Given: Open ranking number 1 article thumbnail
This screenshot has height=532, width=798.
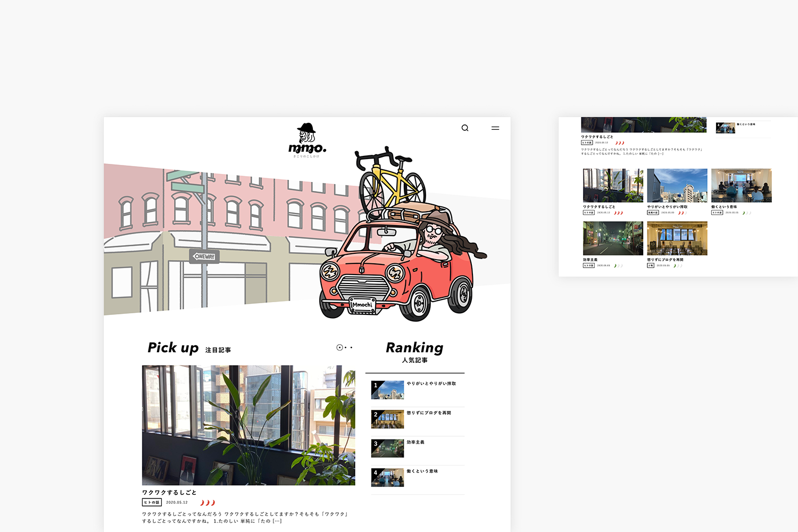Looking at the screenshot, I should click(x=387, y=390).
